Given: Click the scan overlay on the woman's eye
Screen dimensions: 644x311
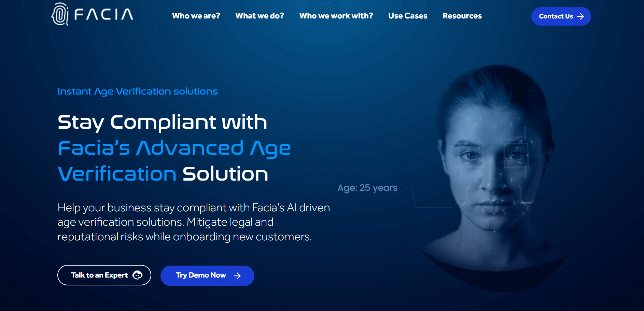Looking at the screenshot, I should (516, 155).
